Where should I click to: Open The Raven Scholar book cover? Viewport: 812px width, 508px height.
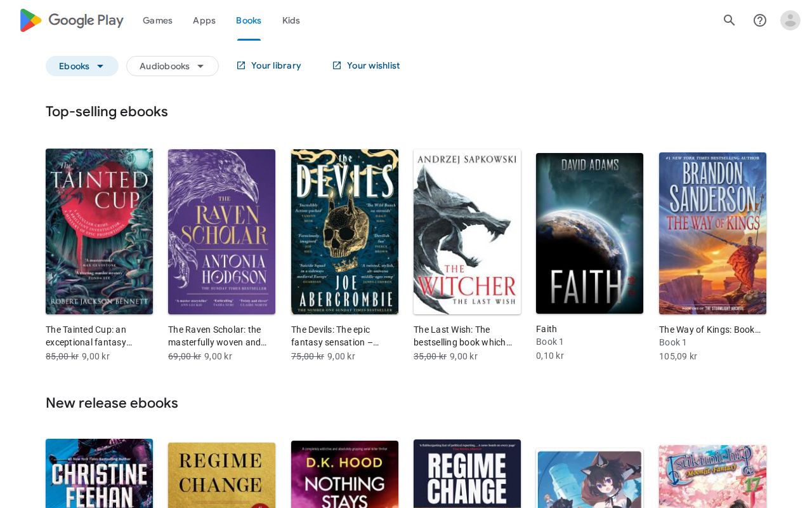(x=222, y=232)
